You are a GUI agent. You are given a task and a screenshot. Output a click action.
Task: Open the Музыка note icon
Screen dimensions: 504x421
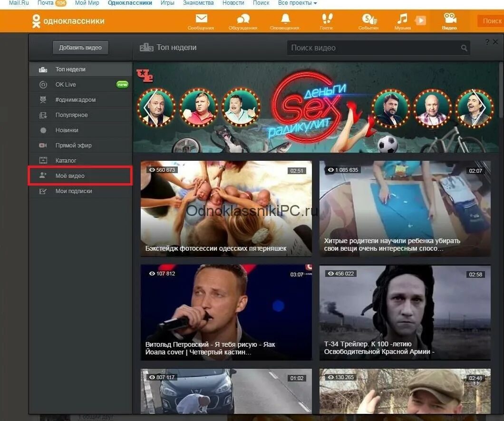[x=402, y=19]
